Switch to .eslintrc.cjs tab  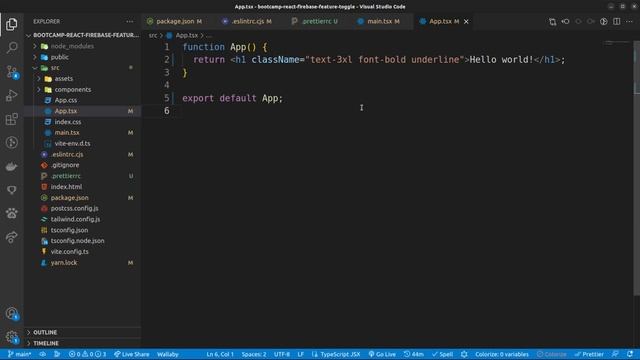(x=247, y=22)
